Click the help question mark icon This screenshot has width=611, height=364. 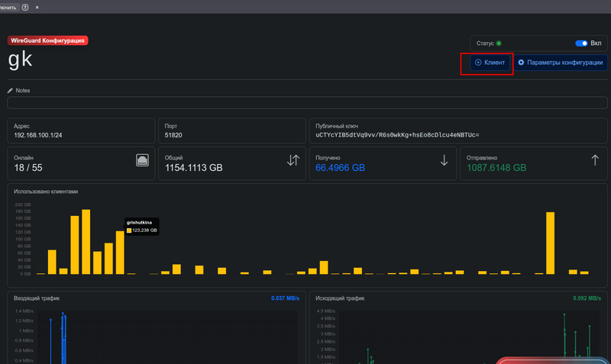pos(26,7)
